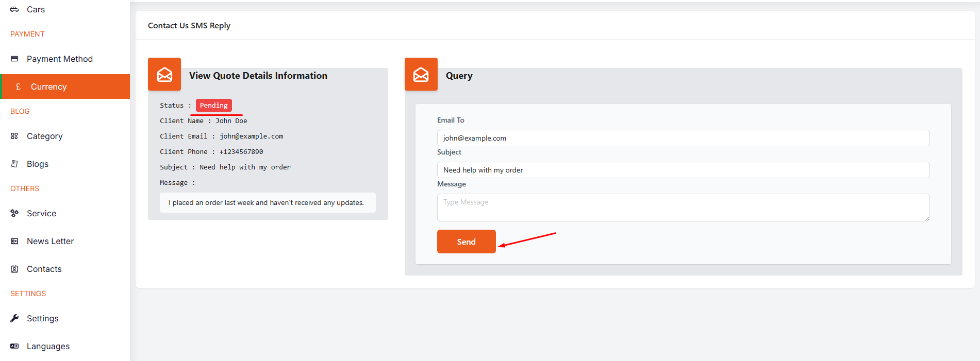The image size is (980, 361).
Task: Click the Currency pound sign icon
Action: coord(19,87)
